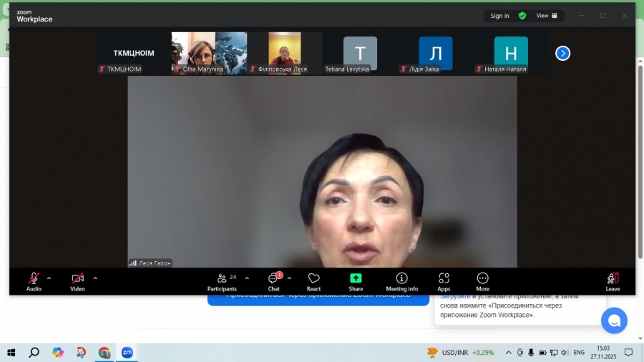Unmute microphone with Audio button
The image size is (644, 362).
34,280
